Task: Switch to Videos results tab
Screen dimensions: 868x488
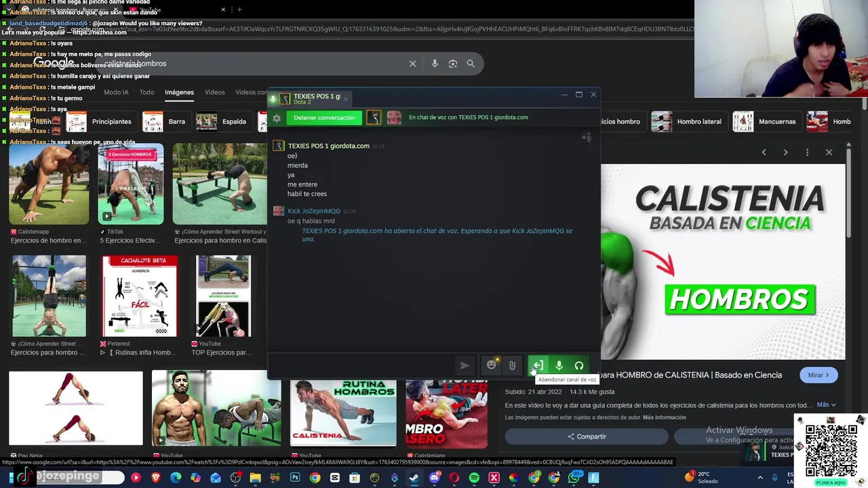Action: click(x=214, y=92)
